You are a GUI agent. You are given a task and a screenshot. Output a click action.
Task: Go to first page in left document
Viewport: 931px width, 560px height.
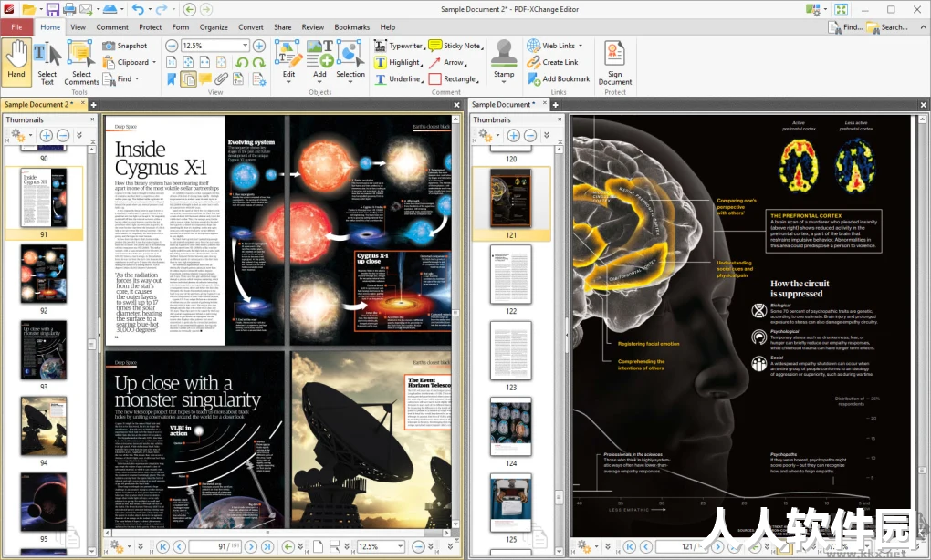pyautogui.click(x=162, y=546)
